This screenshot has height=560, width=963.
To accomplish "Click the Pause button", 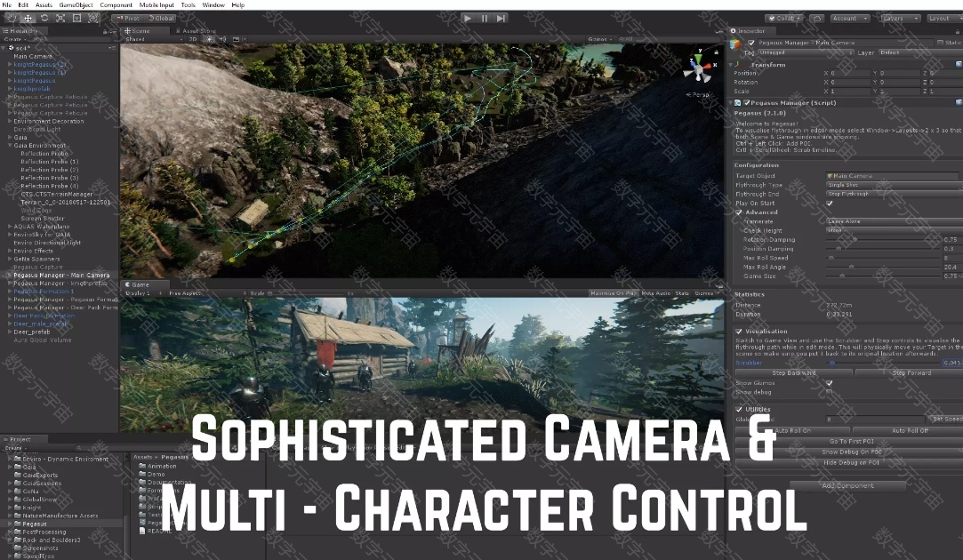I will click(x=485, y=18).
